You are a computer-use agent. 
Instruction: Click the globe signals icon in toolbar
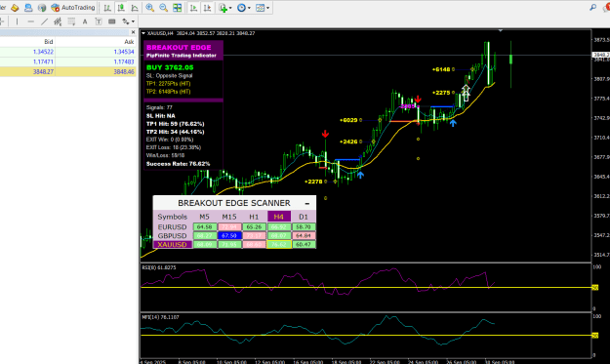click(x=42, y=8)
